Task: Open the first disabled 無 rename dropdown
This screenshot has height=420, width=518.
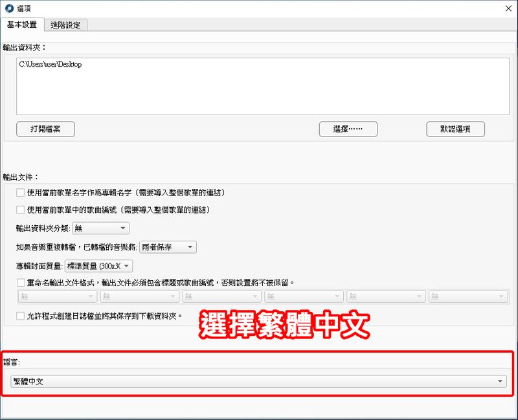Action: (x=58, y=296)
